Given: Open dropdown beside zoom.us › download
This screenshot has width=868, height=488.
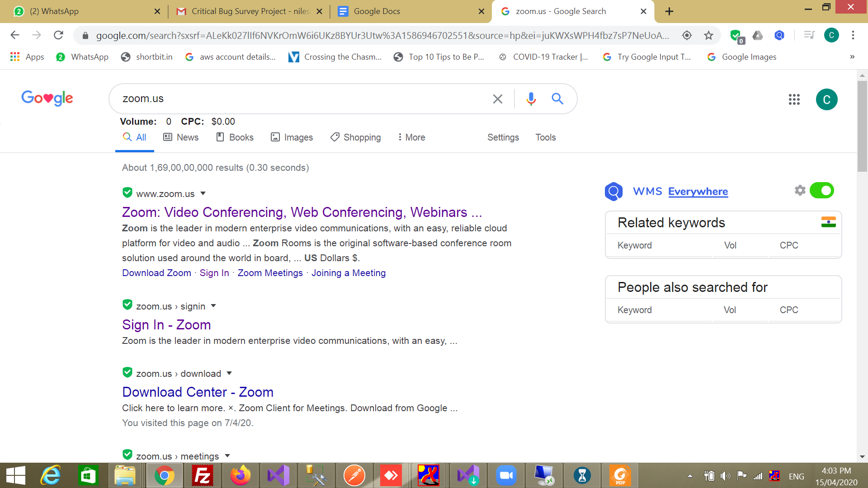Looking at the screenshot, I should coord(229,373).
